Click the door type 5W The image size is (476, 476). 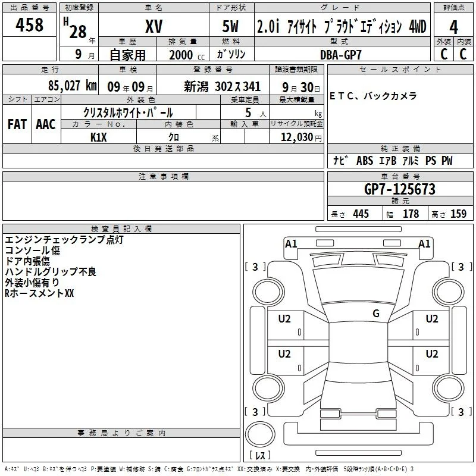click(x=230, y=26)
